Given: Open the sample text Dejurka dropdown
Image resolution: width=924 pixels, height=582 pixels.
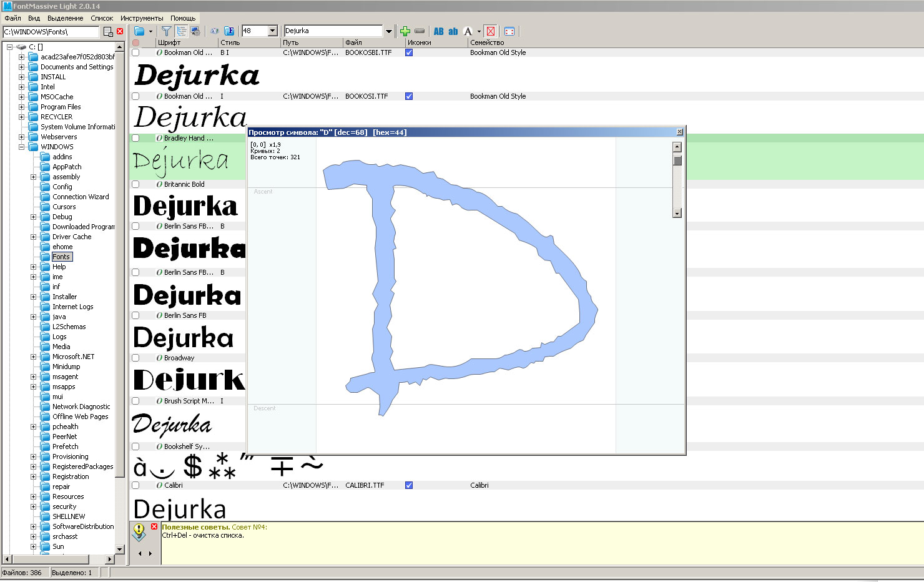Looking at the screenshot, I should (388, 31).
